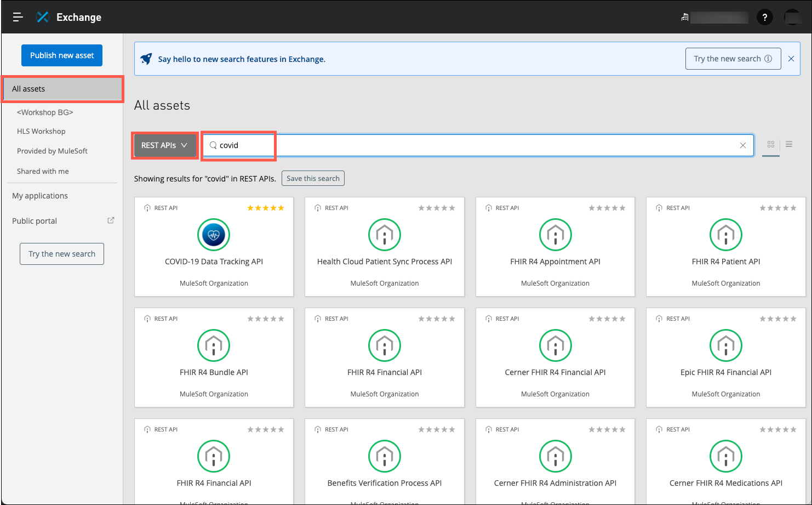Switch to grid view
The image size is (812, 505).
[770, 144]
